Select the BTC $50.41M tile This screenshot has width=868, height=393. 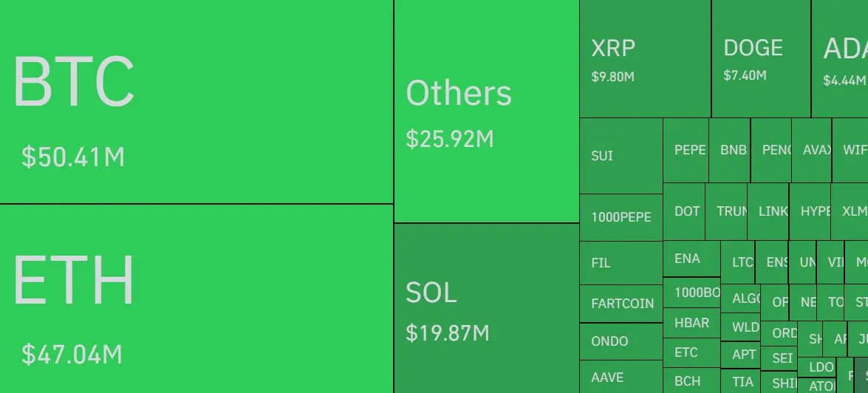197,101
